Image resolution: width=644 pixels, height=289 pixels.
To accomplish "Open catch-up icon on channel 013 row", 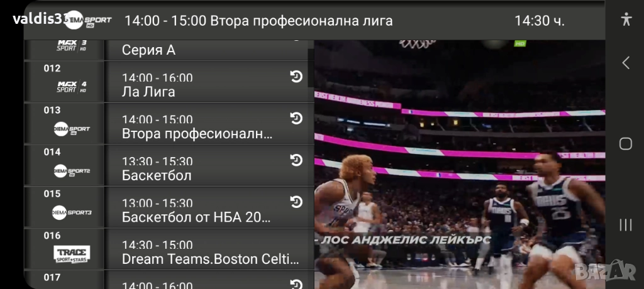I will tap(296, 118).
